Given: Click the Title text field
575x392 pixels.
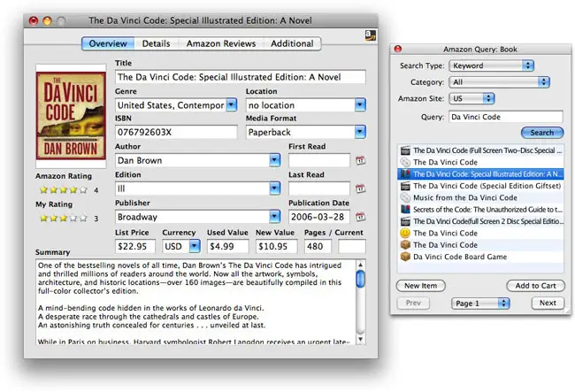Looking at the screenshot, I should pos(241,77).
